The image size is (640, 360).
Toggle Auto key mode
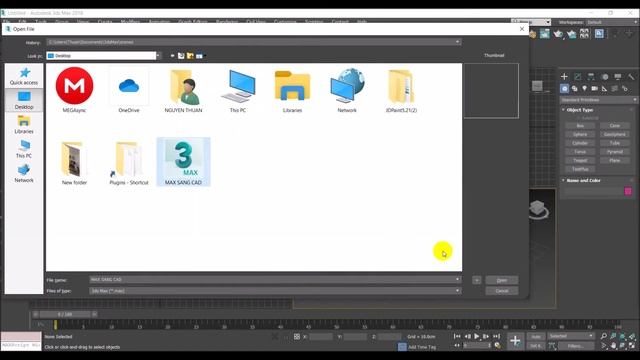point(536,336)
